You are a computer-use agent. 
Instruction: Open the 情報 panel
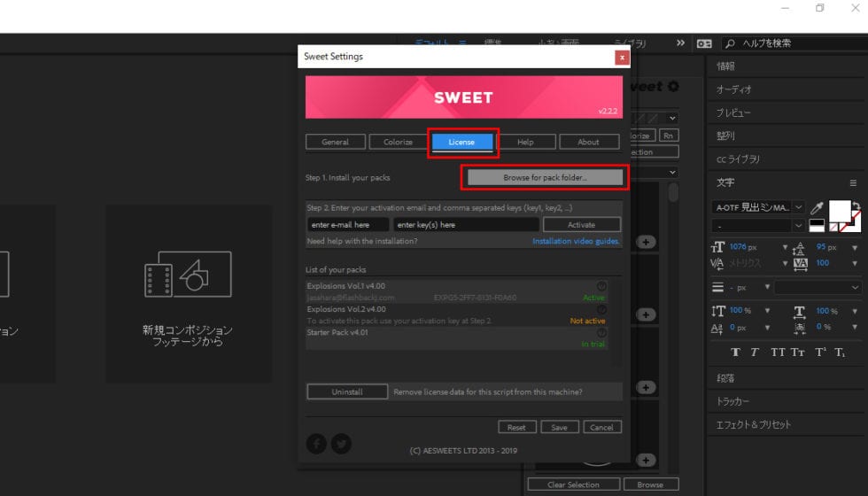(725, 66)
